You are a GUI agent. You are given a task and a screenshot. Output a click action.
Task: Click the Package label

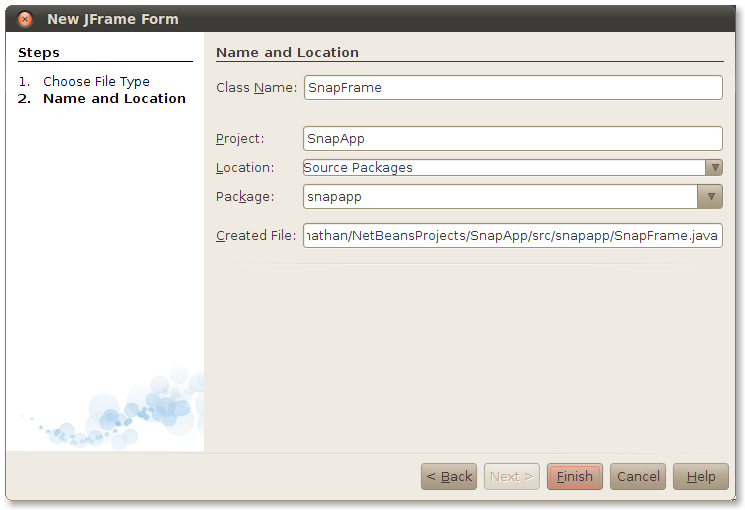tap(244, 197)
